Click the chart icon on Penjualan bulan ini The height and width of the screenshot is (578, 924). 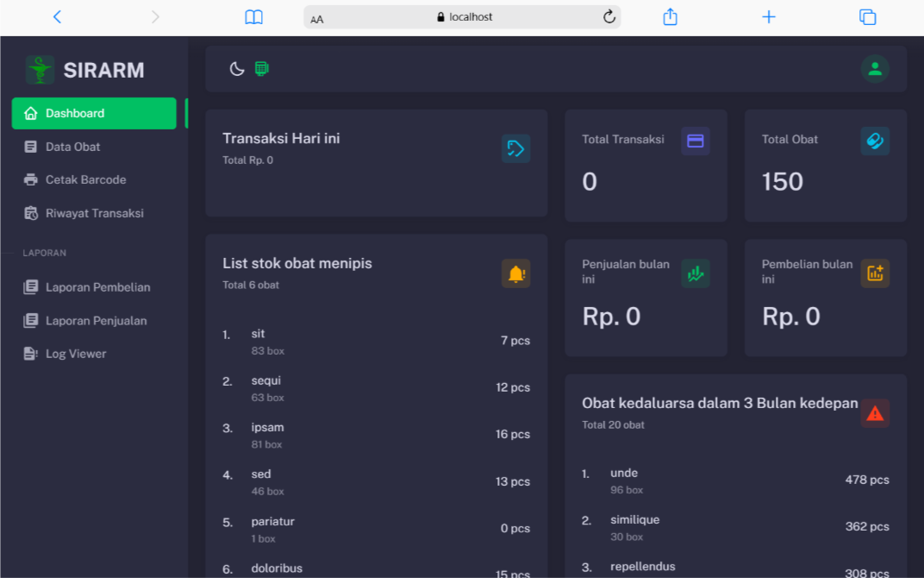tap(696, 273)
